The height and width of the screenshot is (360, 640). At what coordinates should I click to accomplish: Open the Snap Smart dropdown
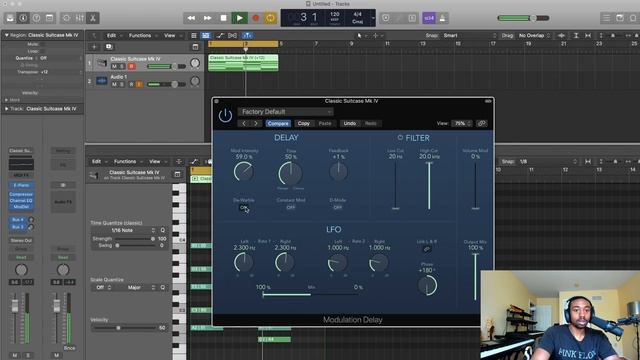click(469, 36)
